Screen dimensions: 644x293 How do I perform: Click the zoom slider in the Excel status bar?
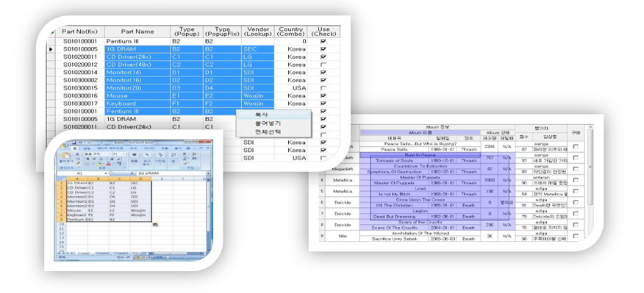coord(185,257)
